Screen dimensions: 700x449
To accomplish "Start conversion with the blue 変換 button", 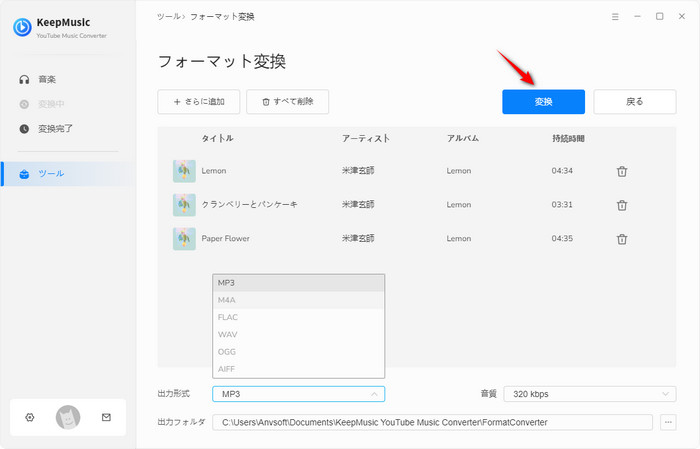I will 543,102.
